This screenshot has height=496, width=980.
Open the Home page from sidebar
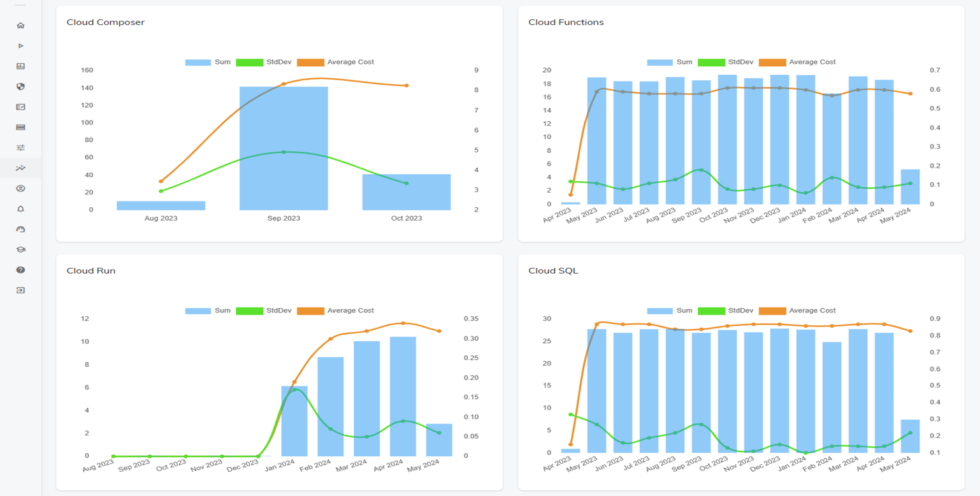(x=20, y=26)
